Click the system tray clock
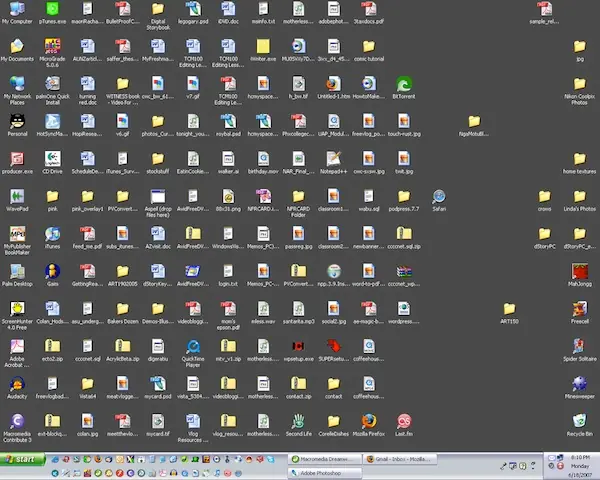The width and height of the screenshot is (600, 480). 578,465
